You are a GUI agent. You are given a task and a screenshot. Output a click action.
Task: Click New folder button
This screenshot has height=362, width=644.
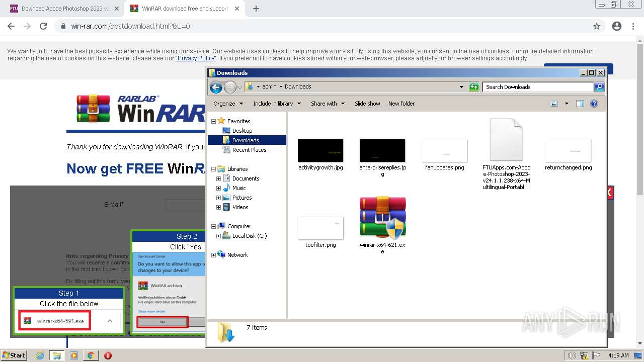point(401,104)
